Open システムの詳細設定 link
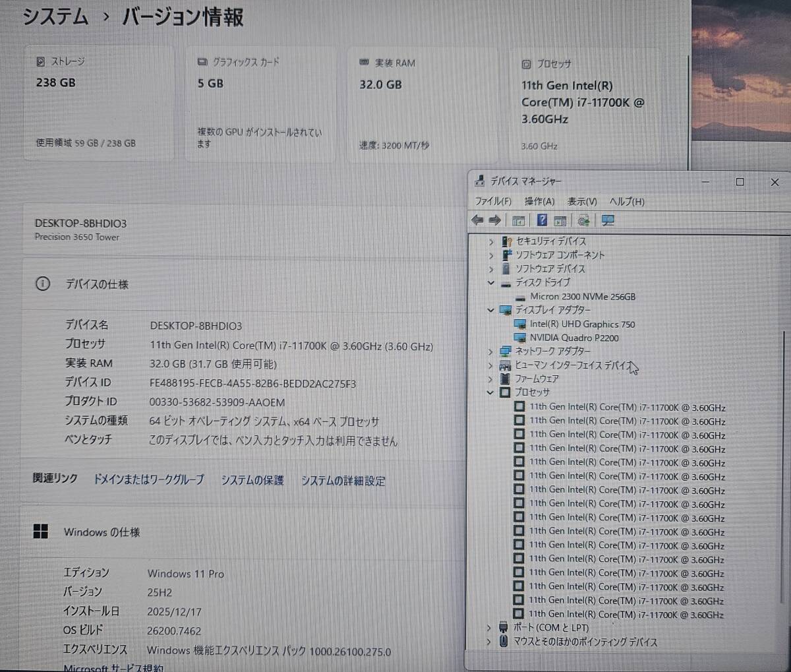Screen dimensions: 791x672 point(343,481)
